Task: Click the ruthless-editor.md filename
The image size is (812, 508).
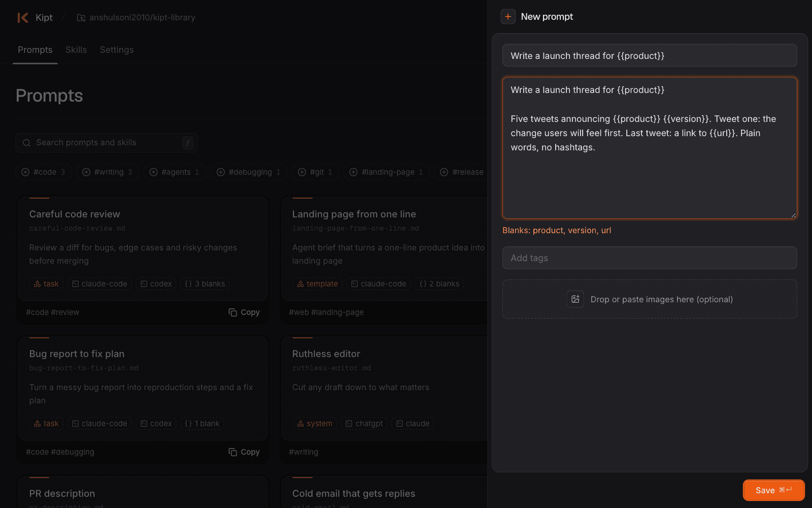Action: point(331,368)
